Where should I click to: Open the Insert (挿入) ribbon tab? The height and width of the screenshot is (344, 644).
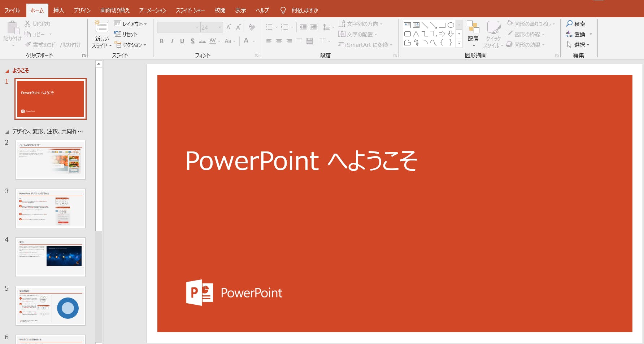coord(58,10)
